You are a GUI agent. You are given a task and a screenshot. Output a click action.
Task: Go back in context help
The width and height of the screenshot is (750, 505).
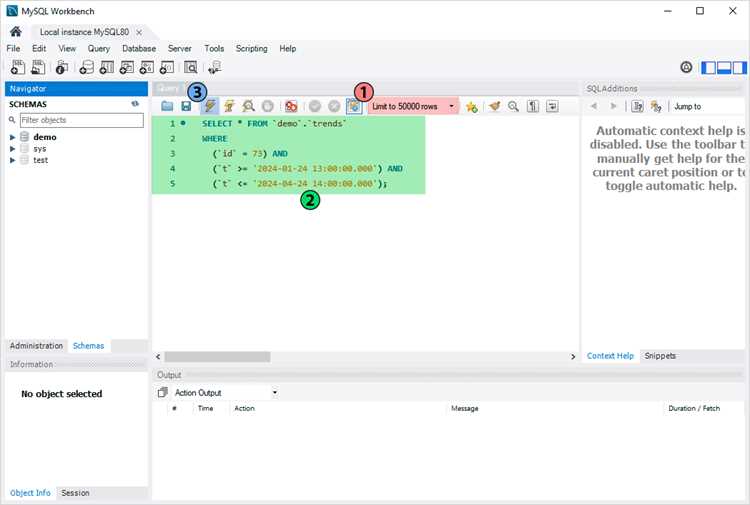point(594,106)
